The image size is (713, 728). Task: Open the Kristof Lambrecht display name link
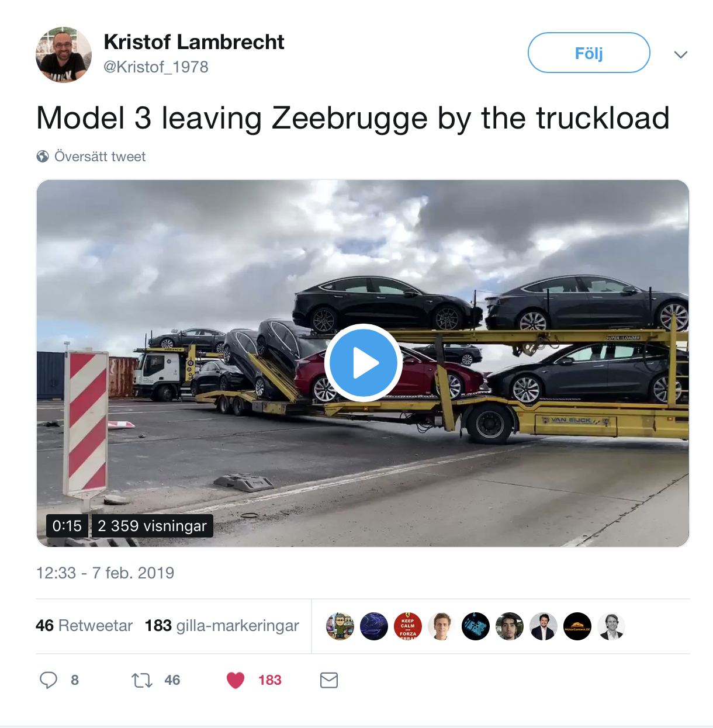194,42
